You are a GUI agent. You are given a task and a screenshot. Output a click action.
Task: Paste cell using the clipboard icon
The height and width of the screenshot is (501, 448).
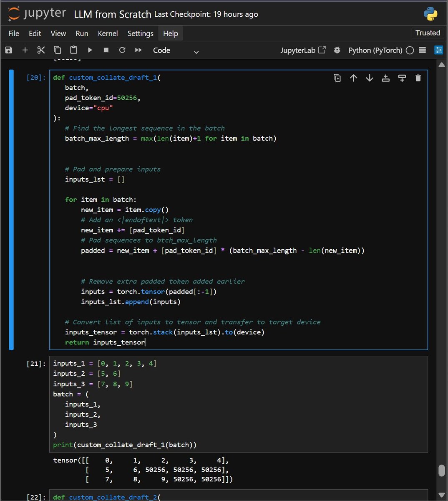[x=73, y=50]
